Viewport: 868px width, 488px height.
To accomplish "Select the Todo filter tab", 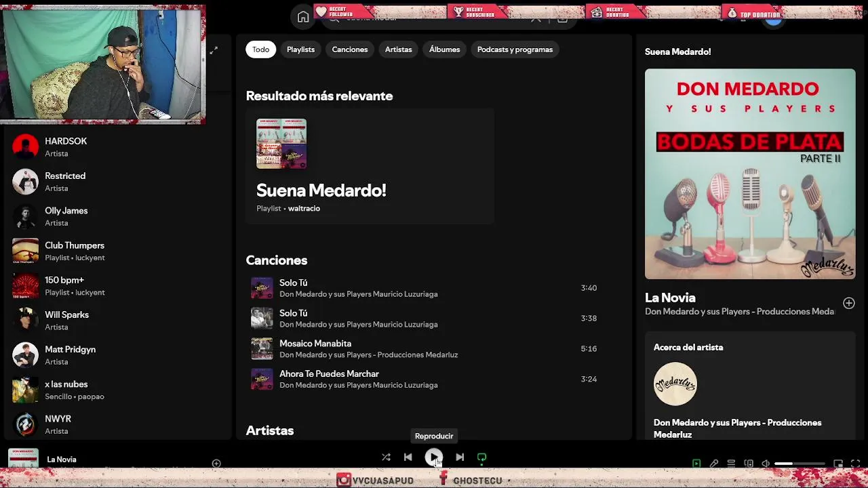I will click(x=261, y=49).
